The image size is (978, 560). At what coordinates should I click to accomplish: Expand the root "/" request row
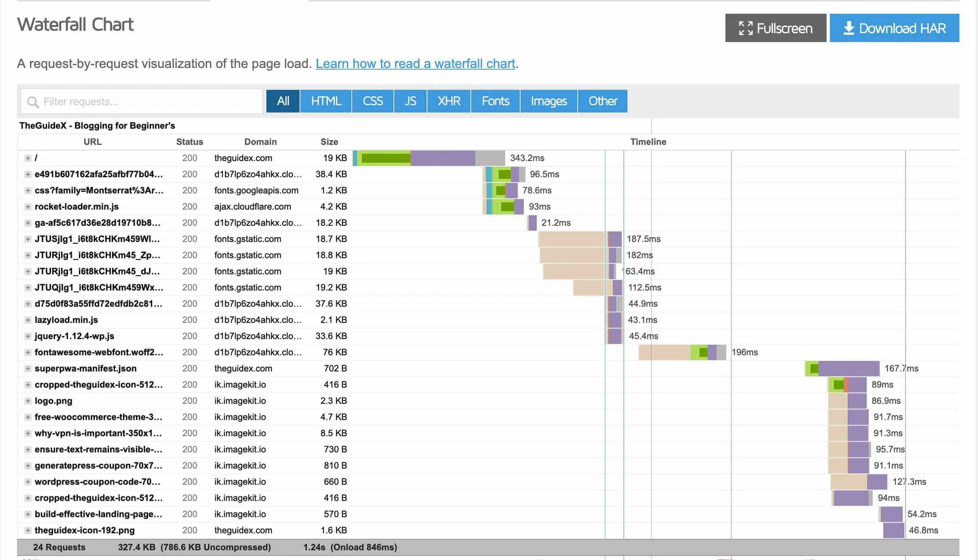(x=28, y=158)
